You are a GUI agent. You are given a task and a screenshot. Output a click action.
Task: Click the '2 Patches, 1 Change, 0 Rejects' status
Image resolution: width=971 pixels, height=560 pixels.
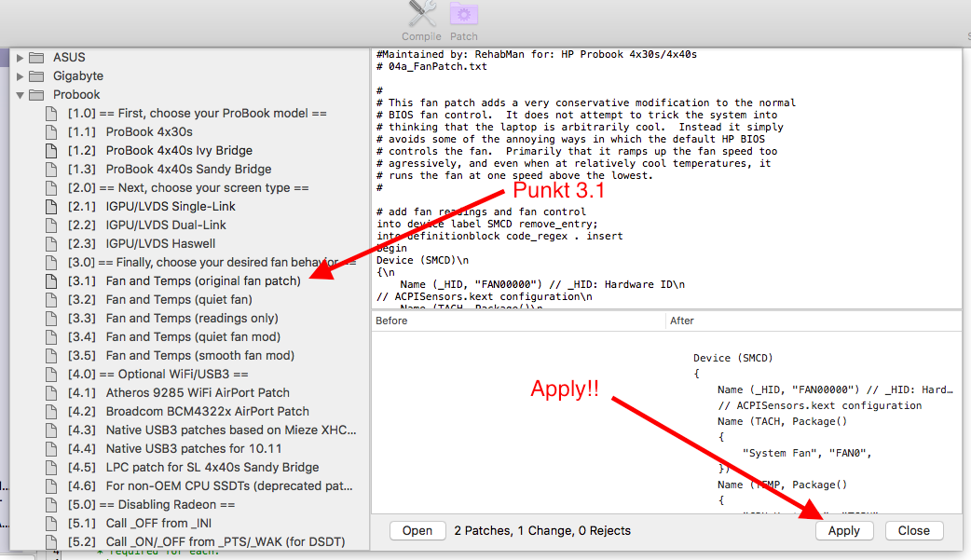point(542,531)
